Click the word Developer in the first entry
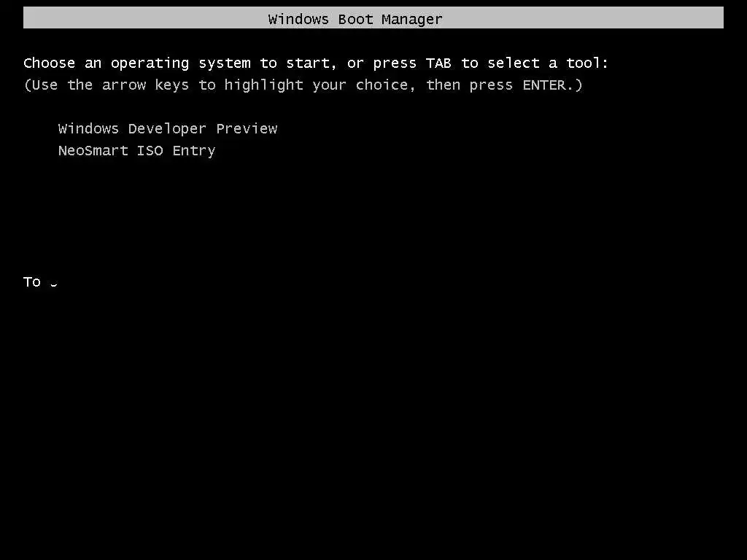The width and height of the screenshot is (747, 560). [x=167, y=130]
